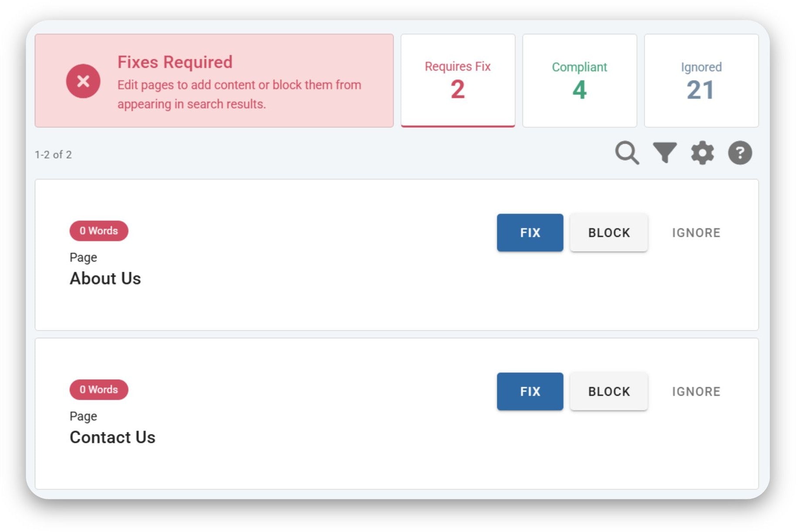This screenshot has height=532, width=798.
Task: Open the About Us page title
Action: [105, 279]
